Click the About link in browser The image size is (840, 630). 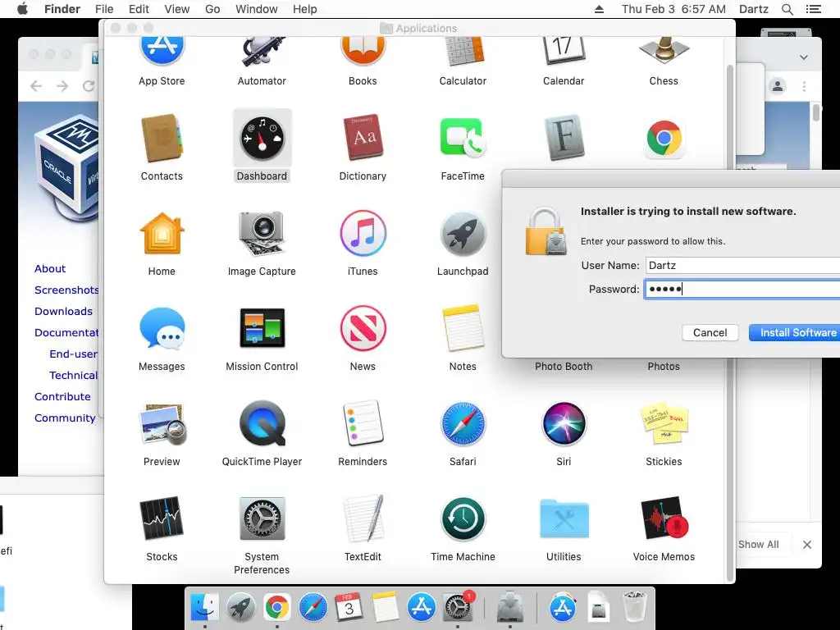pos(50,268)
